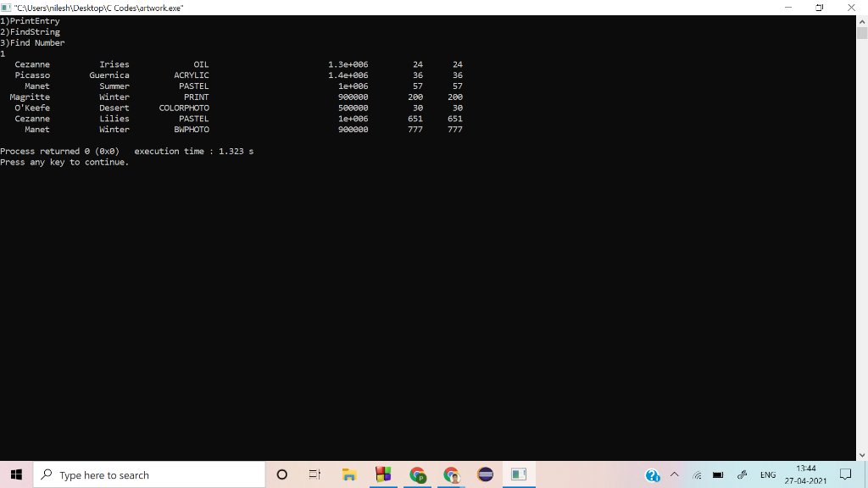Screen dimensions: 868x488
Task: Click the '1)PrintEntry' menu line
Action: 30,21
